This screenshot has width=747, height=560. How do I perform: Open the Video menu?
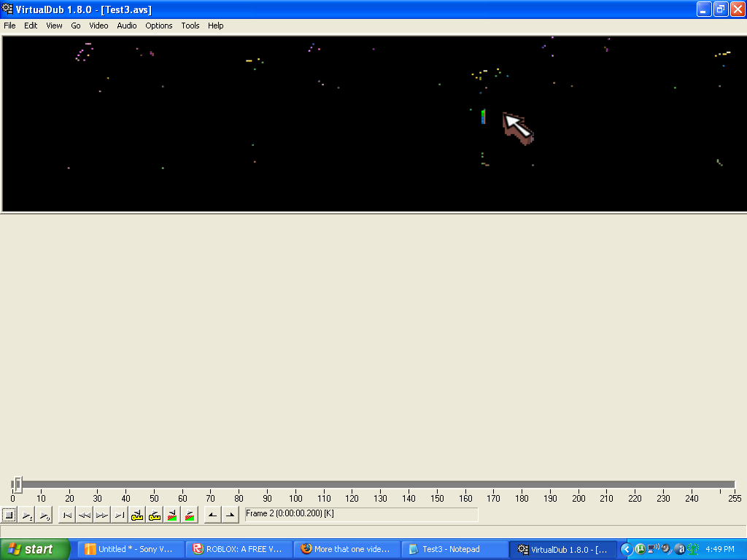pos(98,26)
